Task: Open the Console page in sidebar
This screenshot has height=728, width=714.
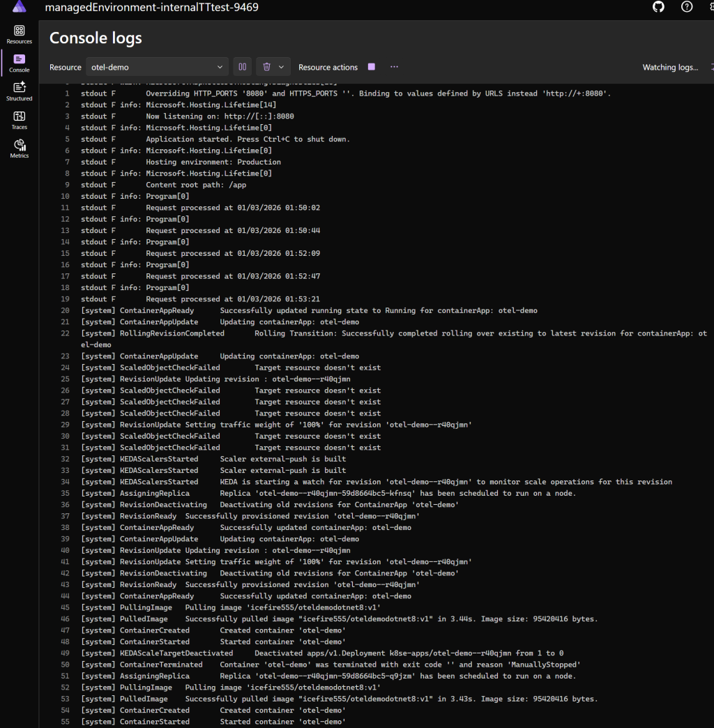Action: coord(19,63)
